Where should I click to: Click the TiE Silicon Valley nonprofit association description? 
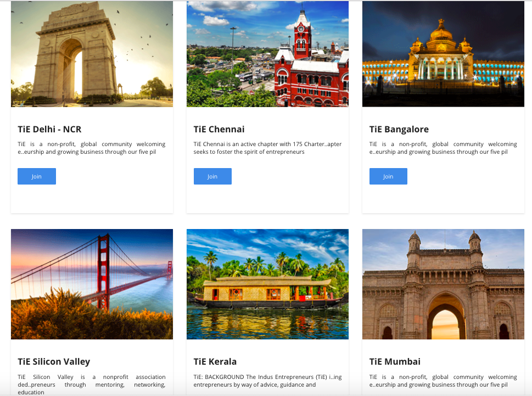(x=92, y=384)
